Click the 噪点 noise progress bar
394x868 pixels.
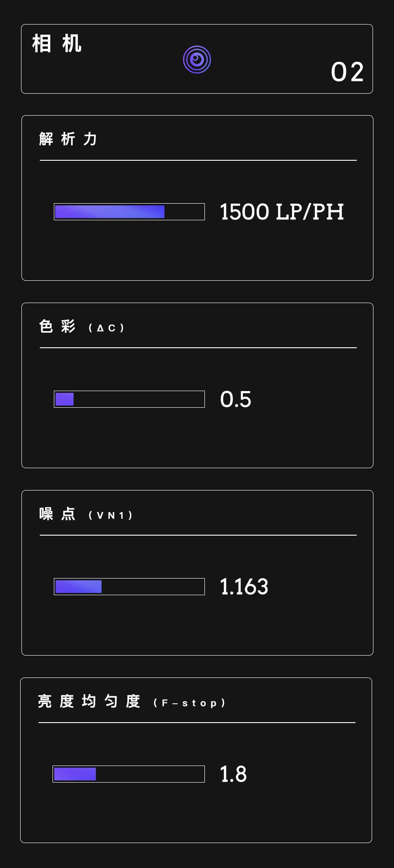pos(129,586)
